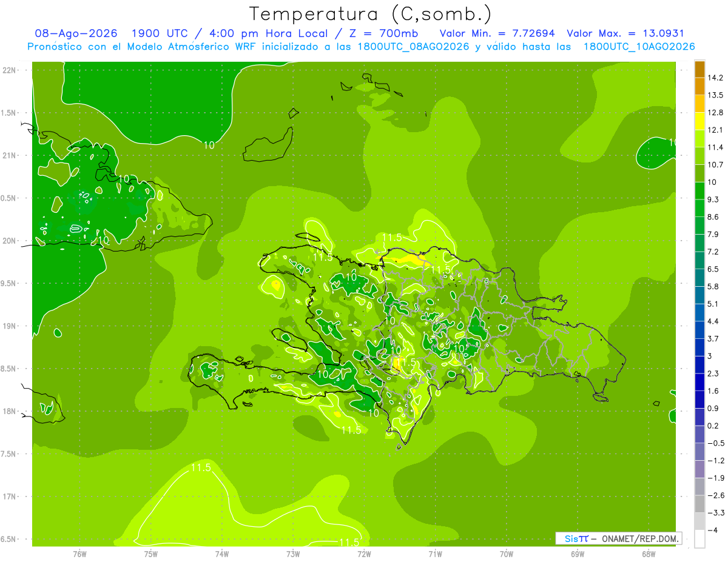The width and height of the screenshot is (728, 562).
Task: Click the "72W" longitude axis label
Action: 364,554
